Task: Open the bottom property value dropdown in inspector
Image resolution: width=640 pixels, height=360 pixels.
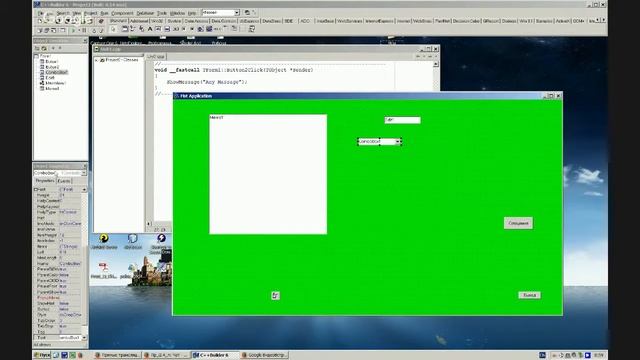Action: pos(84,338)
